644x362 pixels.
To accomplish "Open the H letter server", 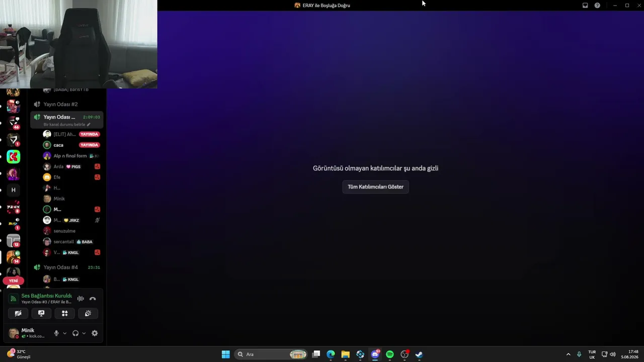I will click(x=14, y=190).
